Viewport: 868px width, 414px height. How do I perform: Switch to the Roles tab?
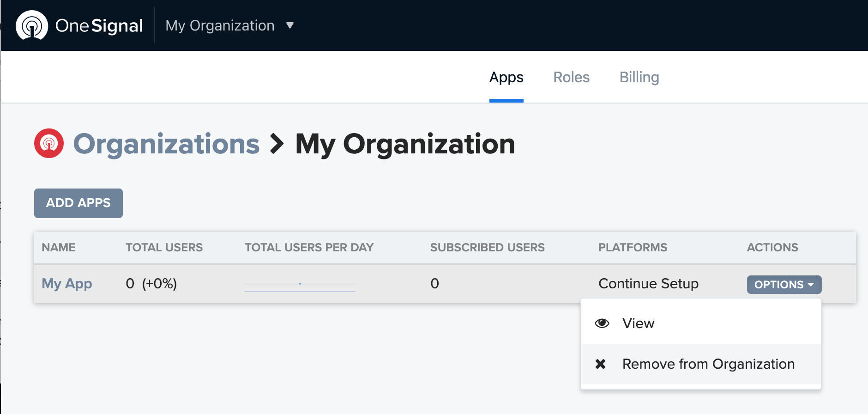pyautogui.click(x=571, y=77)
